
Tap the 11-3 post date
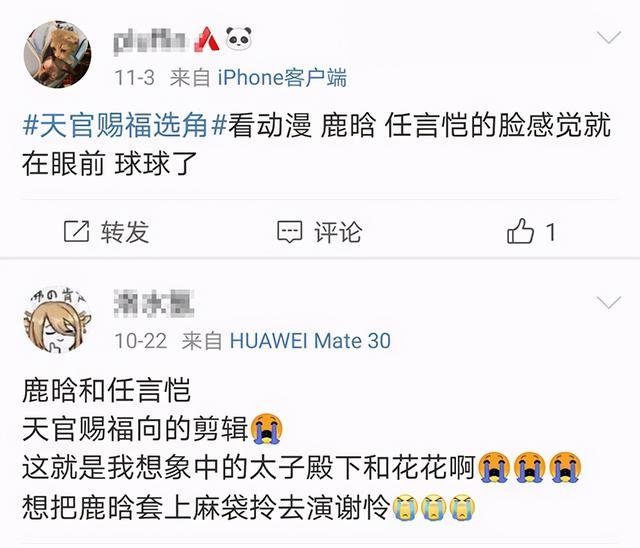tap(134, 78)
